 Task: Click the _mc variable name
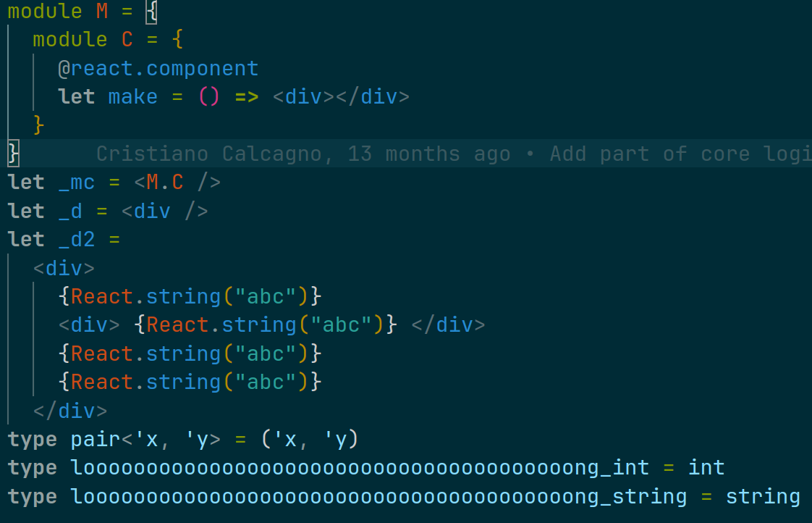77,183
